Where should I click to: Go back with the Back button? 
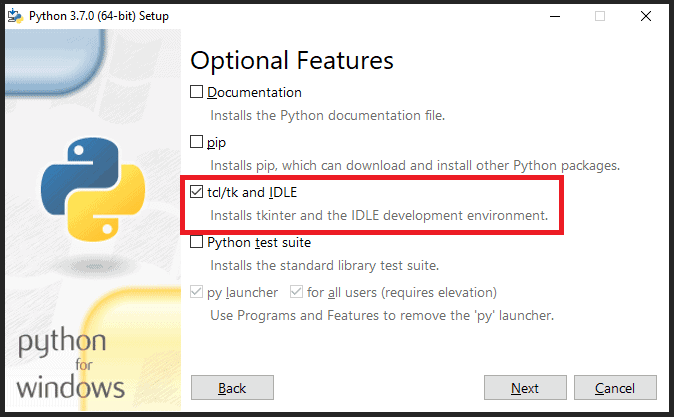(x=232, y=388)
